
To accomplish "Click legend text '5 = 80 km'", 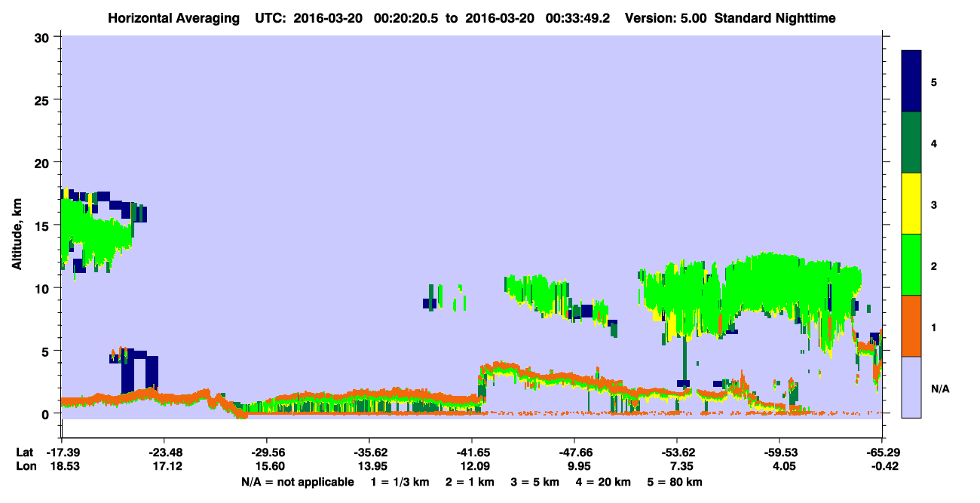I will pos(676,482).
